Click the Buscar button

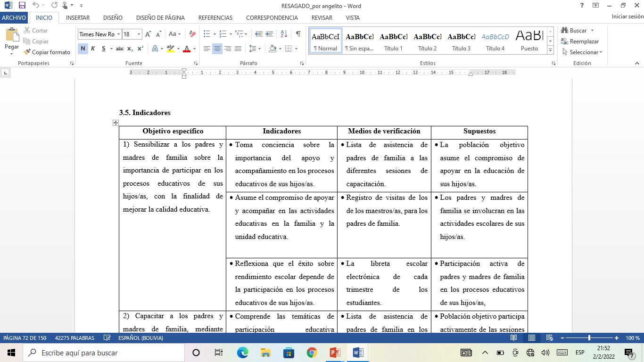578,31
